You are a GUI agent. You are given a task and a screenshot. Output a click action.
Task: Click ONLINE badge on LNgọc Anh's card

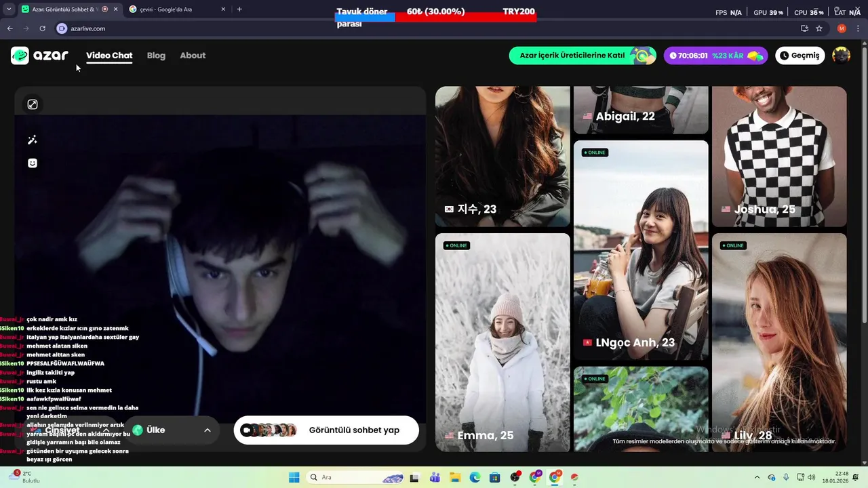[595, 152]
